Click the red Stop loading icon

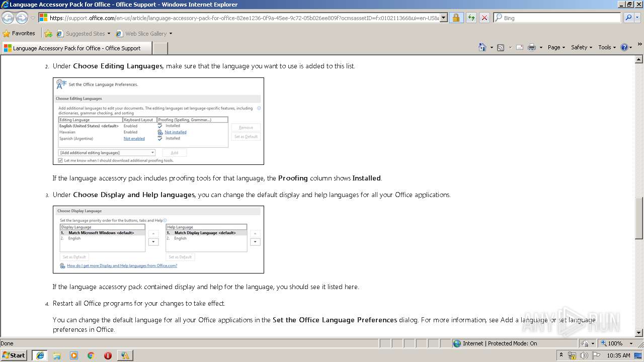[x=484, y=18]
